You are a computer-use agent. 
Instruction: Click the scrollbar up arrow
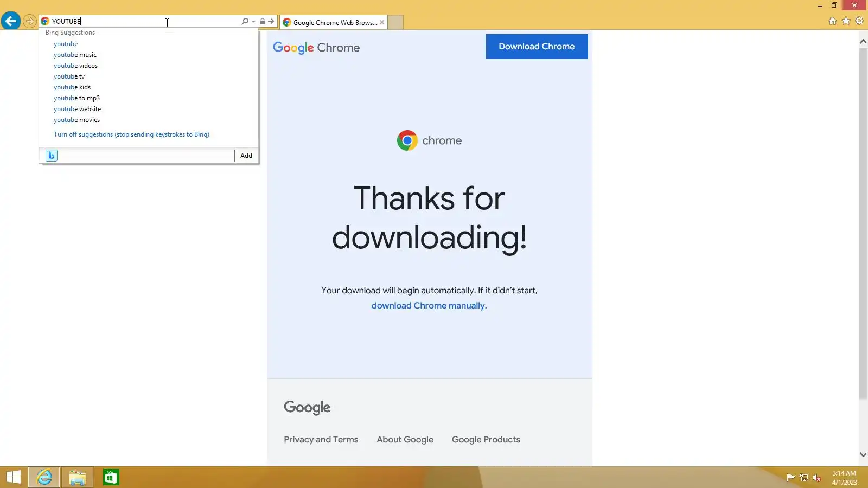click(x=863, y=41)
